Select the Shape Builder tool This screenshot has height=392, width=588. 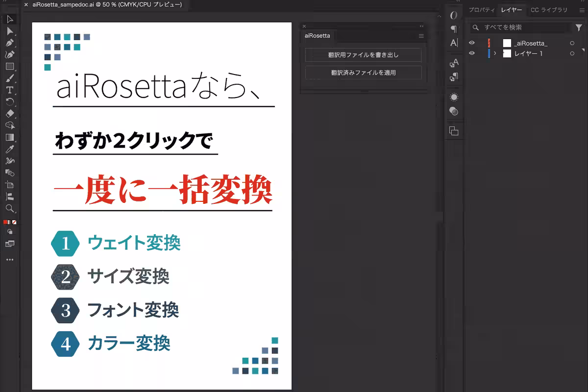pos(10,125)
